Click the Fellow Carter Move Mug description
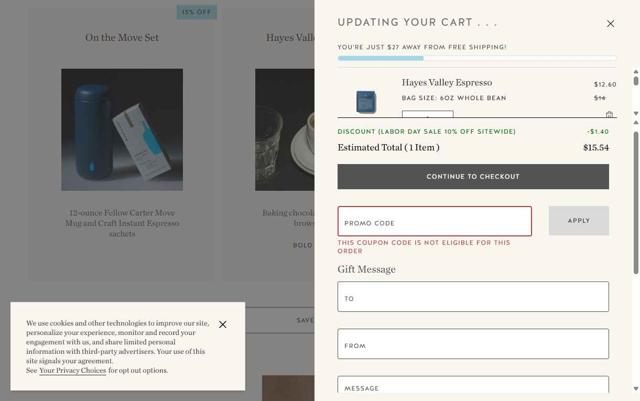Viewport: 640px width, 401px height. pyautogui.click(x=122, y=223)
